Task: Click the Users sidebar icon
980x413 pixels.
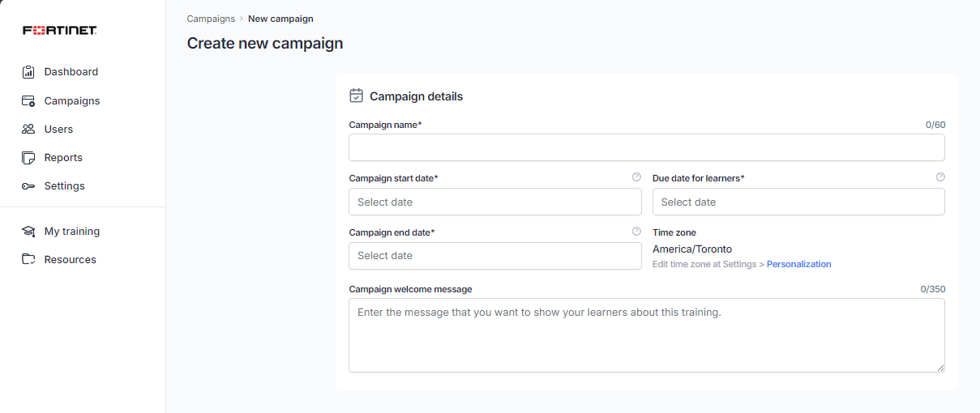Action: pos(28,130)
